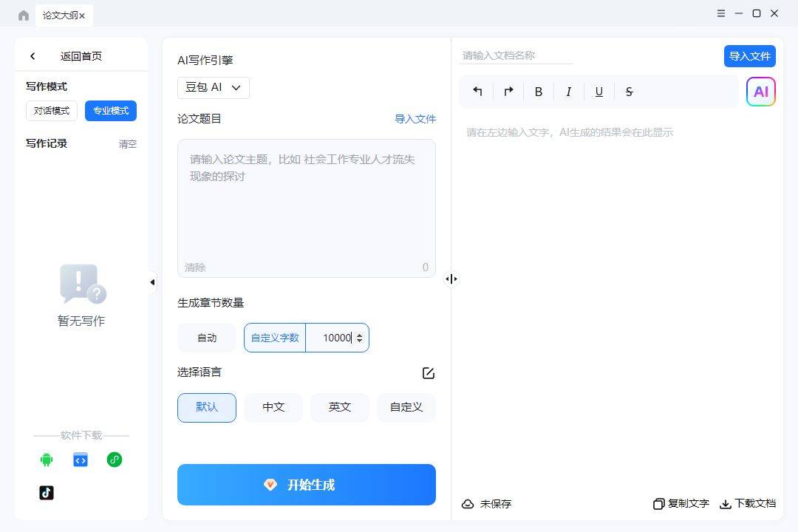The image size is (798, 532).
Task: Toggle italic text formatting
Action: (x=568, y=92)
